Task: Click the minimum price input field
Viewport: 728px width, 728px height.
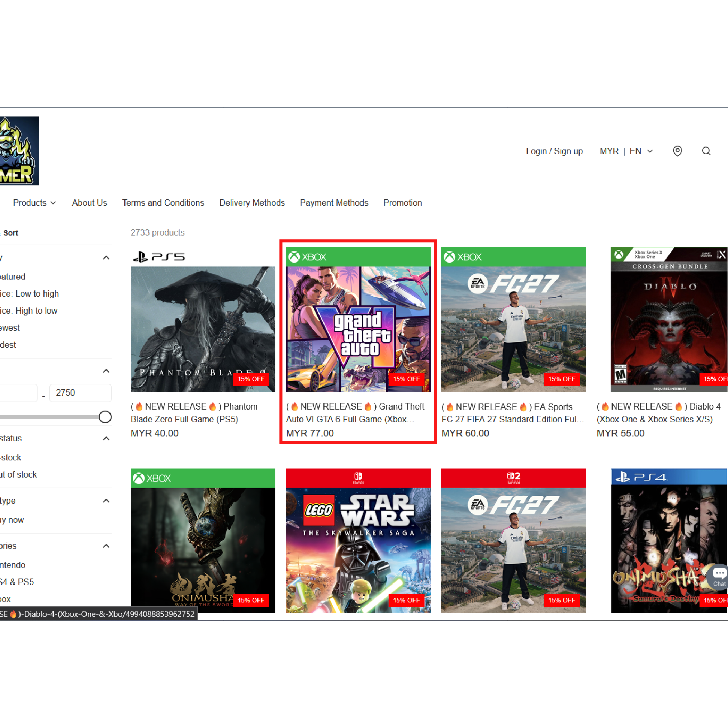Action: coord(18,393)
